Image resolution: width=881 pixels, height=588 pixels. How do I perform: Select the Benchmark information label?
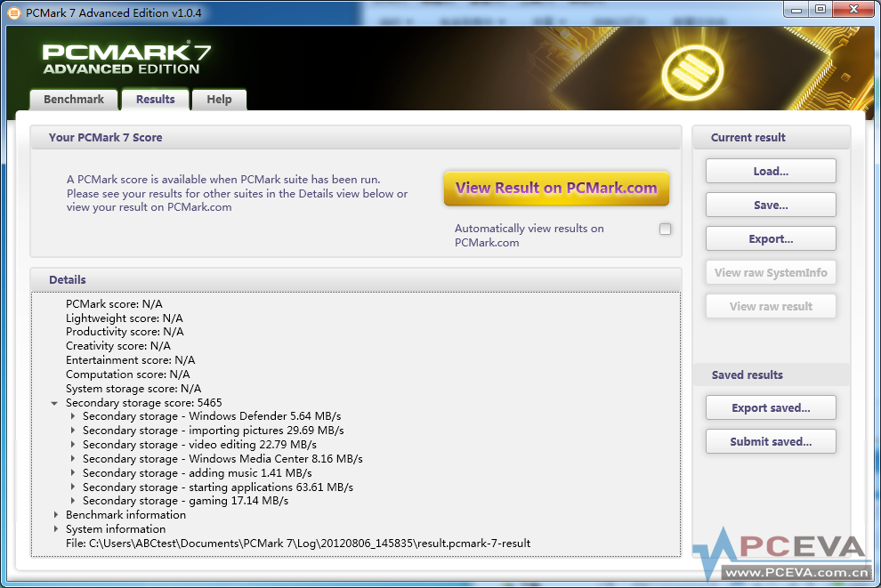coord(125,514)
